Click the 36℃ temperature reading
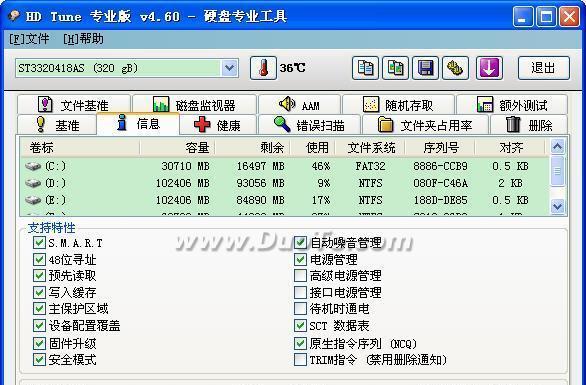This screenshot has width=586, height=385. 293,68
